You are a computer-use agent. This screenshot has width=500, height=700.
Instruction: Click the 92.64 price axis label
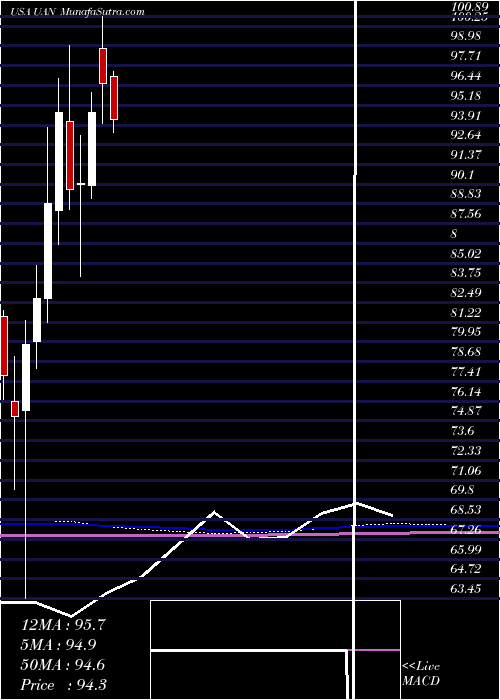(x=466, y=134)
